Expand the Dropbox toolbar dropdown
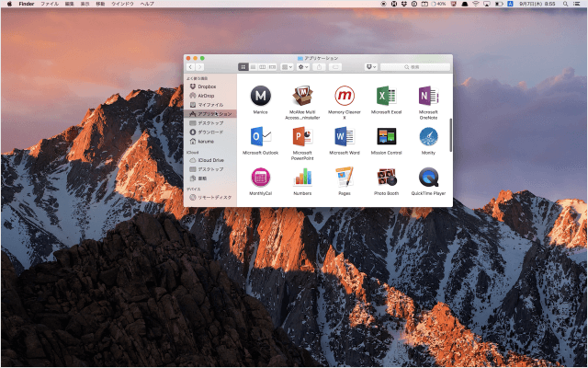The height and width of the screenshot is (368, 588). point(371,67)
